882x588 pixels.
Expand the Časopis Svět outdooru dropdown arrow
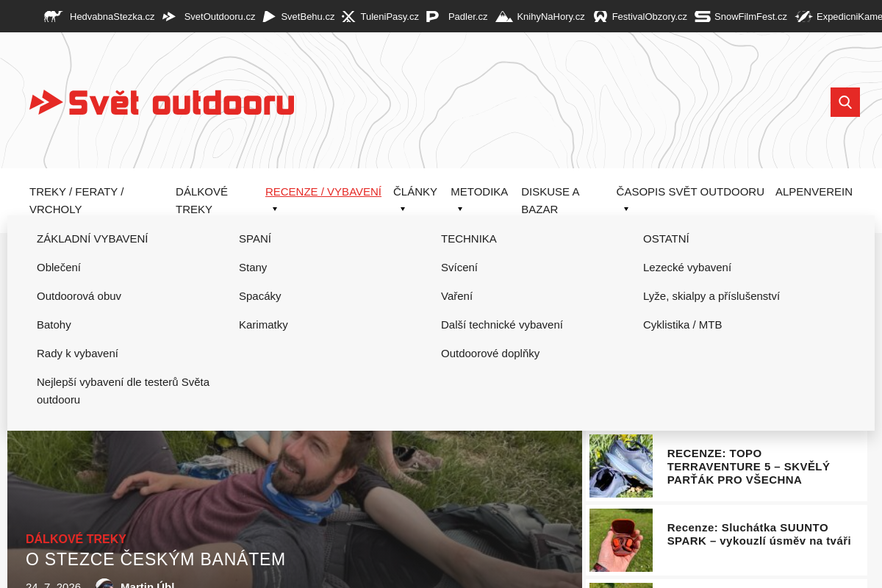coord(626,209)
